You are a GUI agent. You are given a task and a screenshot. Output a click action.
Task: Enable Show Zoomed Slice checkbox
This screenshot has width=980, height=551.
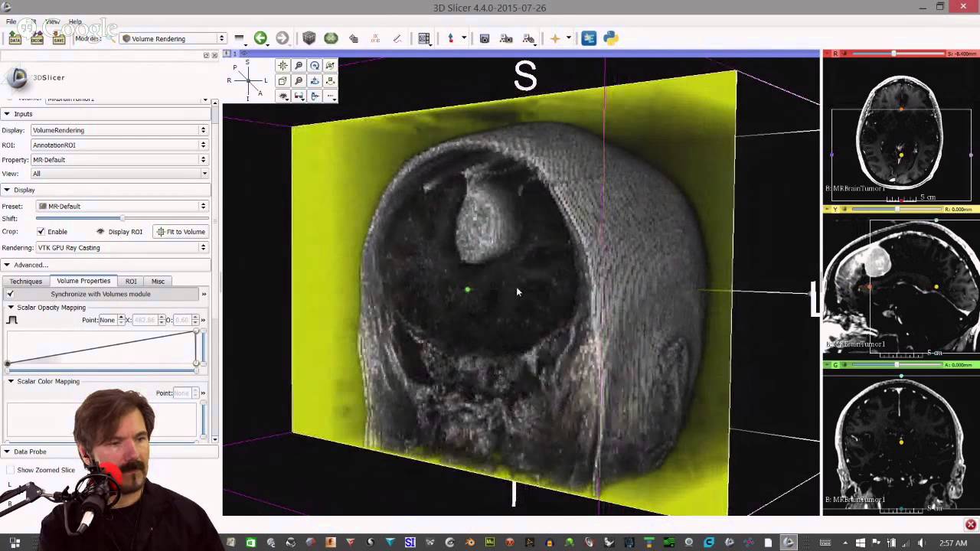point(10,470)
